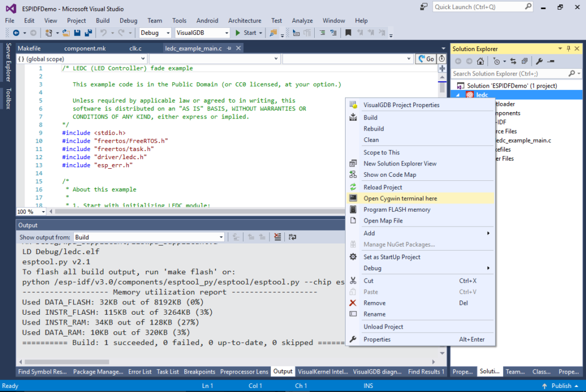Image resolution: width=586 pixels, height=392 pixels.
Task: Open the editor zoom level control showing 100%
Action: (31, 212)
